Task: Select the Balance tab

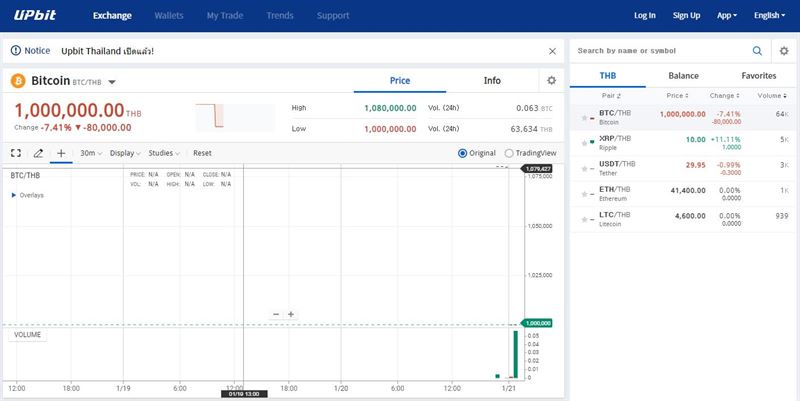Action: 683,76
